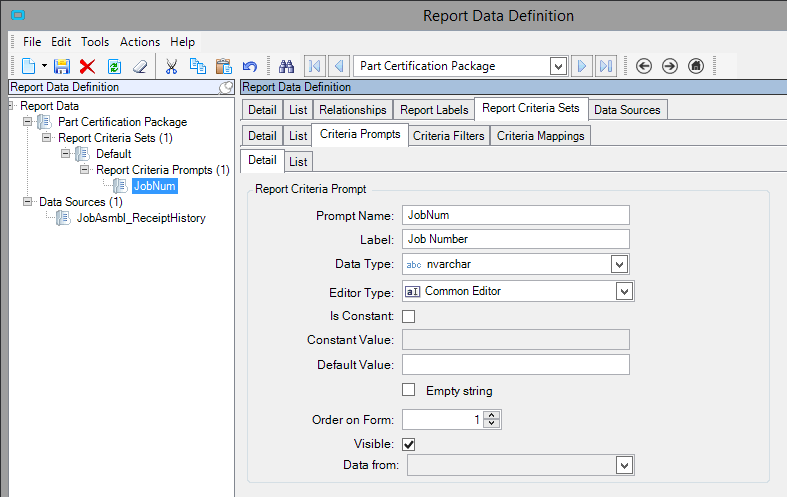The width and height of the screenshot is (787, 497).
Task: Click the Paste clipboard icon
Action: (223, 66)
